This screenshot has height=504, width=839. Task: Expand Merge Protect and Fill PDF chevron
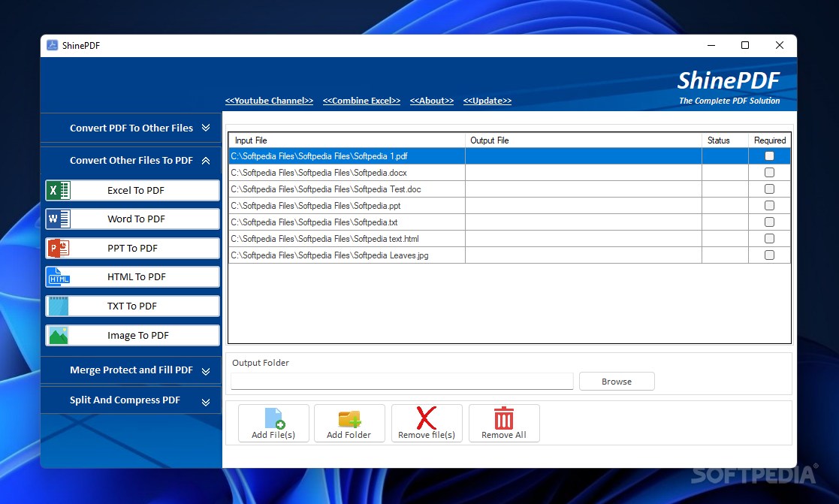coord(206,371)
